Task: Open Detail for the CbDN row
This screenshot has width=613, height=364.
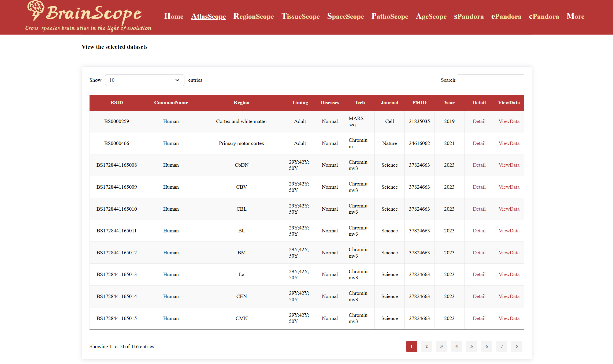Action: click(479, 165)
